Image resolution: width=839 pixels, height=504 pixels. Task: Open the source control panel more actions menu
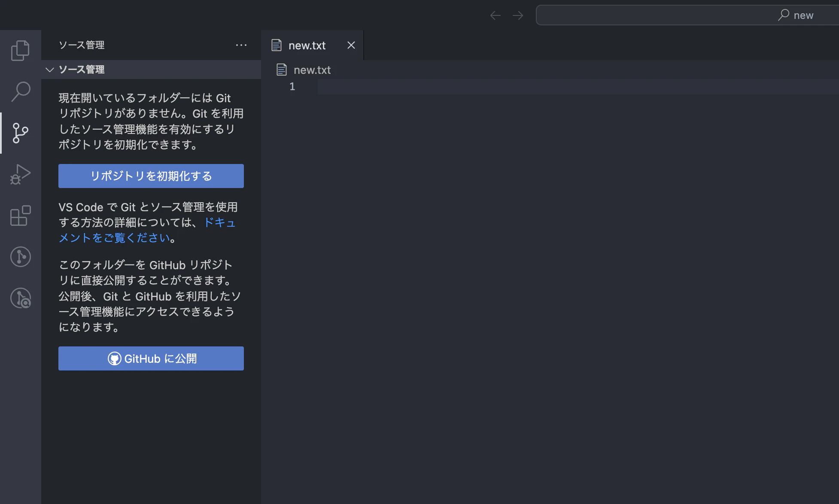pyautogui.click(x=241, y=45)
